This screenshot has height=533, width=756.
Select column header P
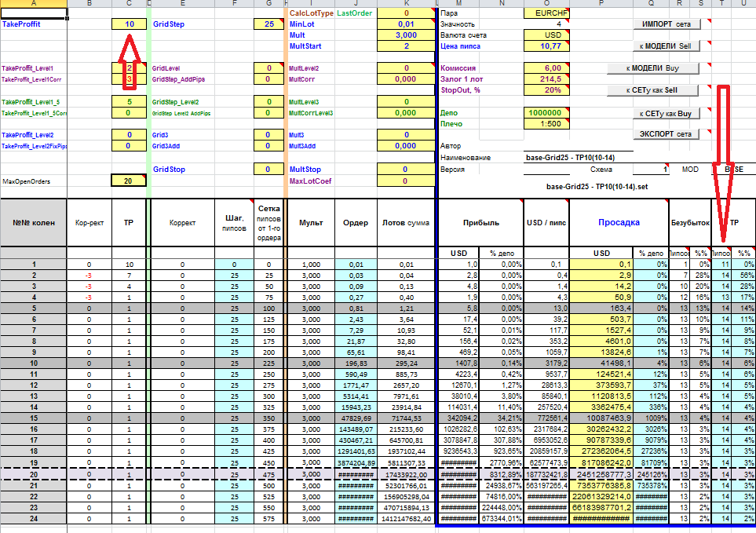601,3
